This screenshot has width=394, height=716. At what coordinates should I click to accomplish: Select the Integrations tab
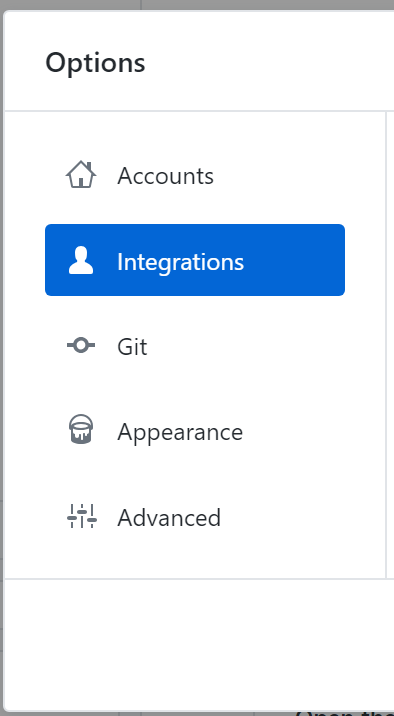pos(194,260)
